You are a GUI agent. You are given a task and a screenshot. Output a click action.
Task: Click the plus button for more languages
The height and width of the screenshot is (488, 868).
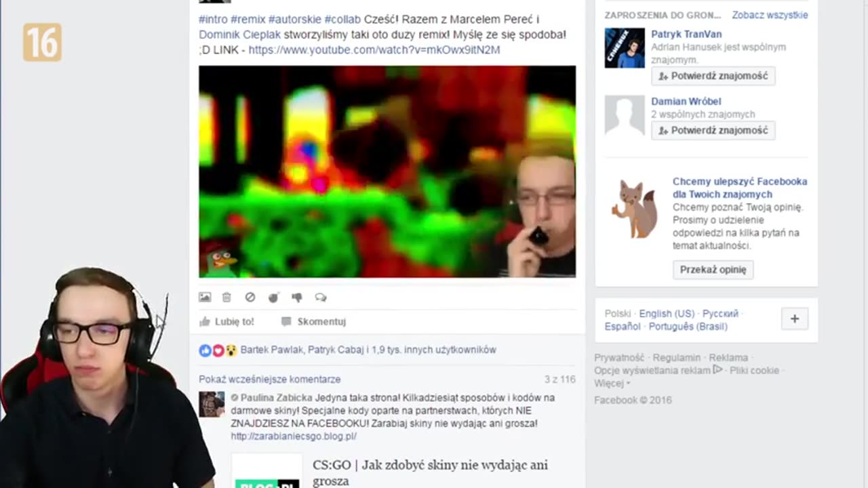click(794, 319)
